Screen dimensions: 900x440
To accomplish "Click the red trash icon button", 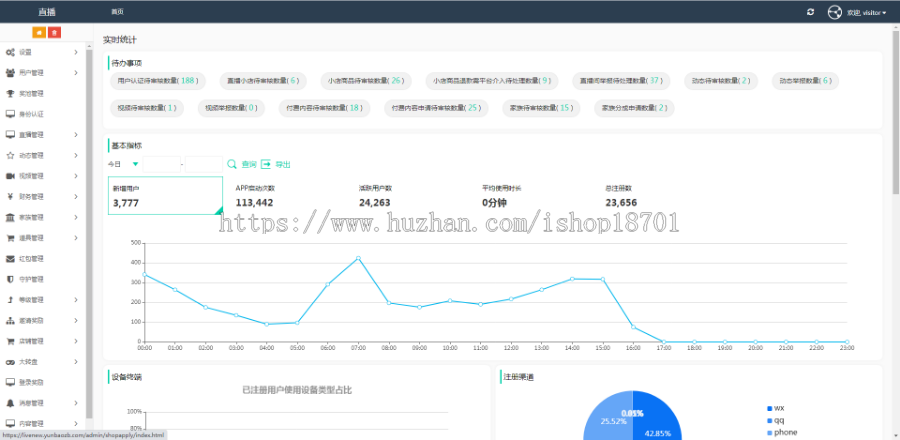I will (x=54, y=33).
